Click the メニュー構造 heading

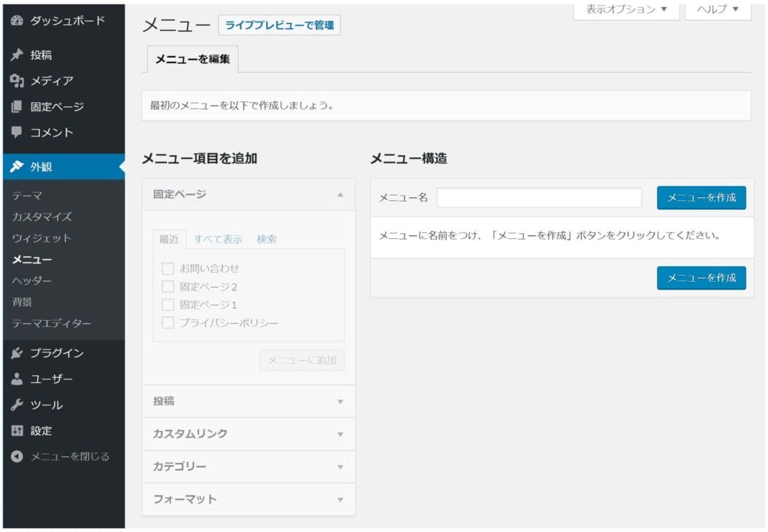pos(409,159)
